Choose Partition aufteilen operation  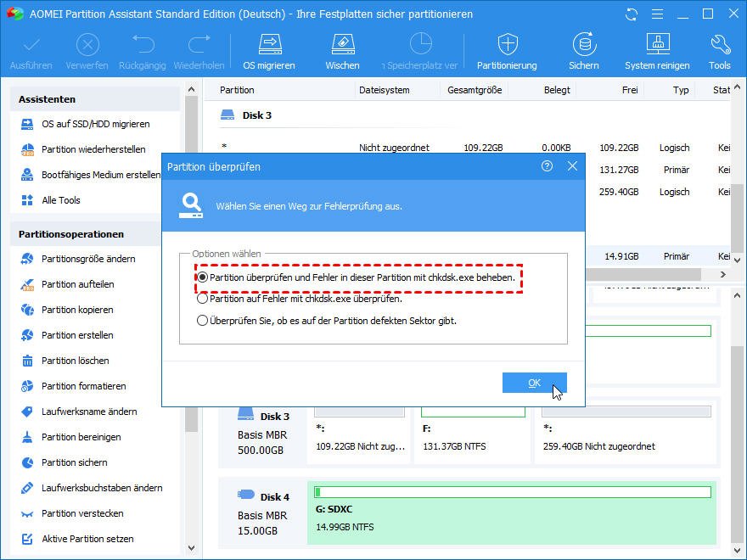tap(68, 284)
